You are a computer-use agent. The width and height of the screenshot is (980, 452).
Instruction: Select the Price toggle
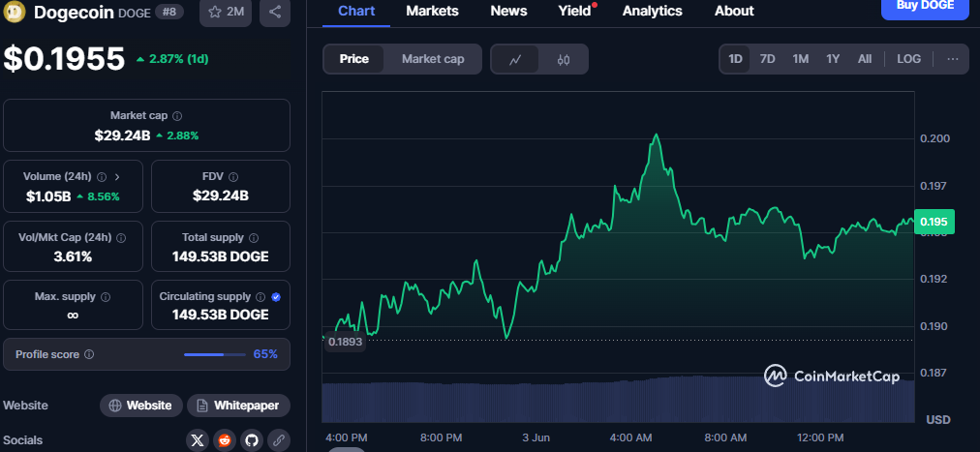tap(353, 59)
